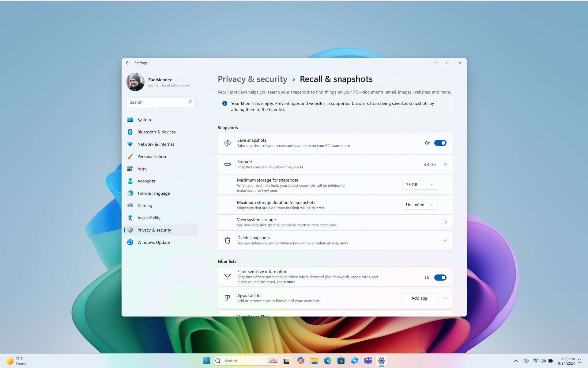
Task: Expand the Delete snapshots section
Action: [445, 240]
